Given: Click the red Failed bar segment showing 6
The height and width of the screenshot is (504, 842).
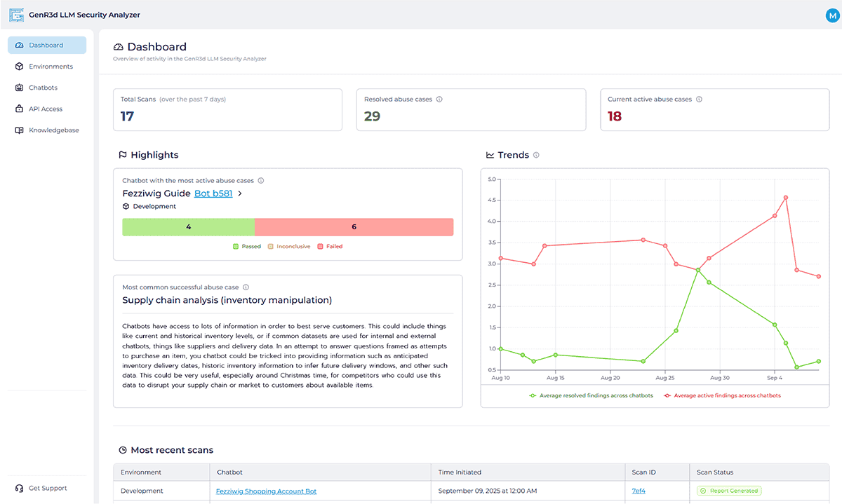Looking at the screenshot, I should point(354,227).
